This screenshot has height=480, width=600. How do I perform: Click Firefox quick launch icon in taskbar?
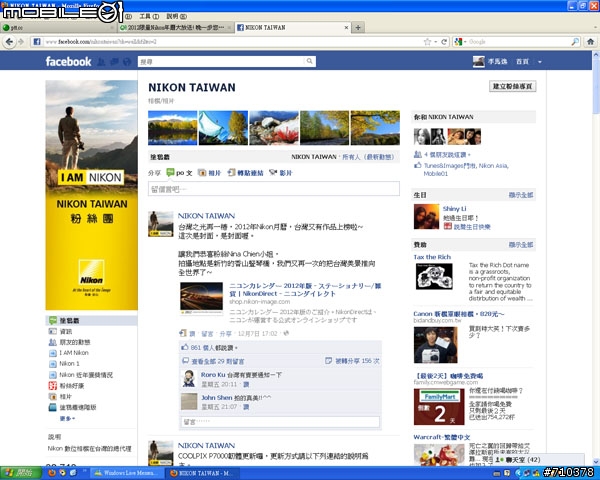click(x=52, y=473)
